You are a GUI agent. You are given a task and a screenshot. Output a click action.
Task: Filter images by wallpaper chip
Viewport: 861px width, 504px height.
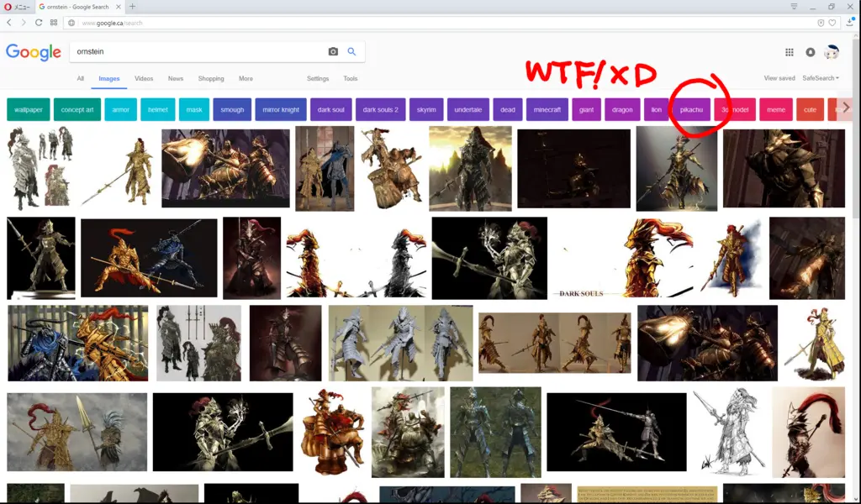point(29,110)
